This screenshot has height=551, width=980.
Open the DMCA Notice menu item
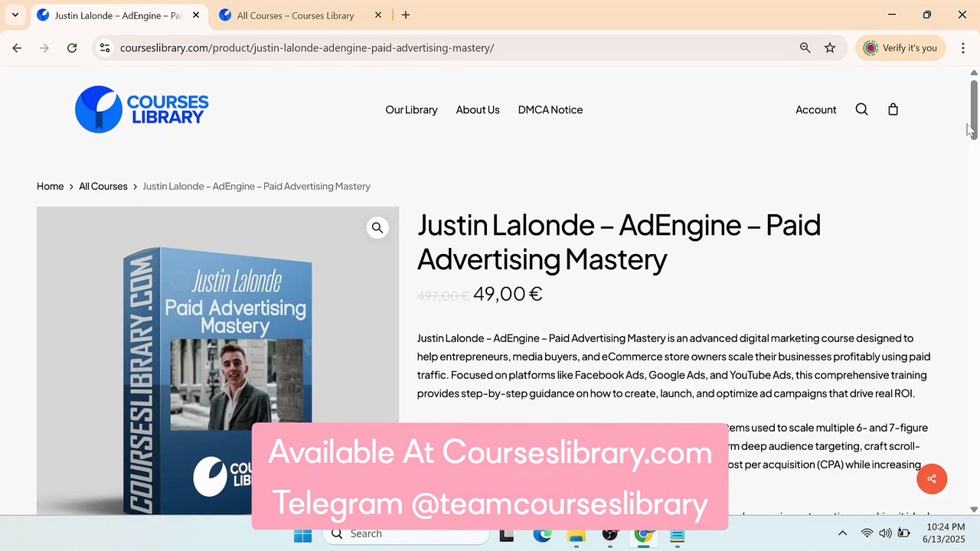point(550,109)
